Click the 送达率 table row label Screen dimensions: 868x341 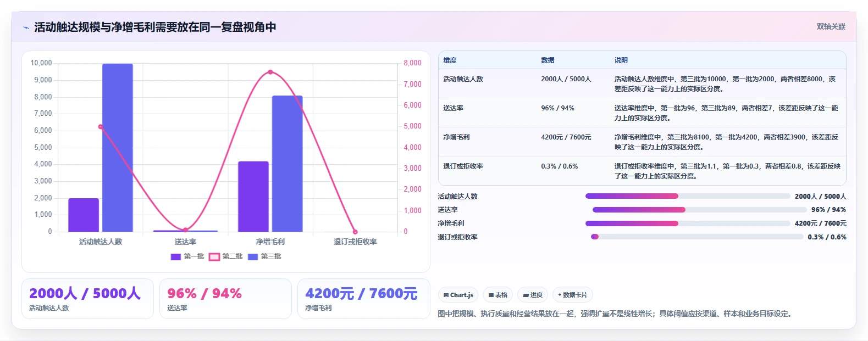pyautogui.click(x=453, y=108)
